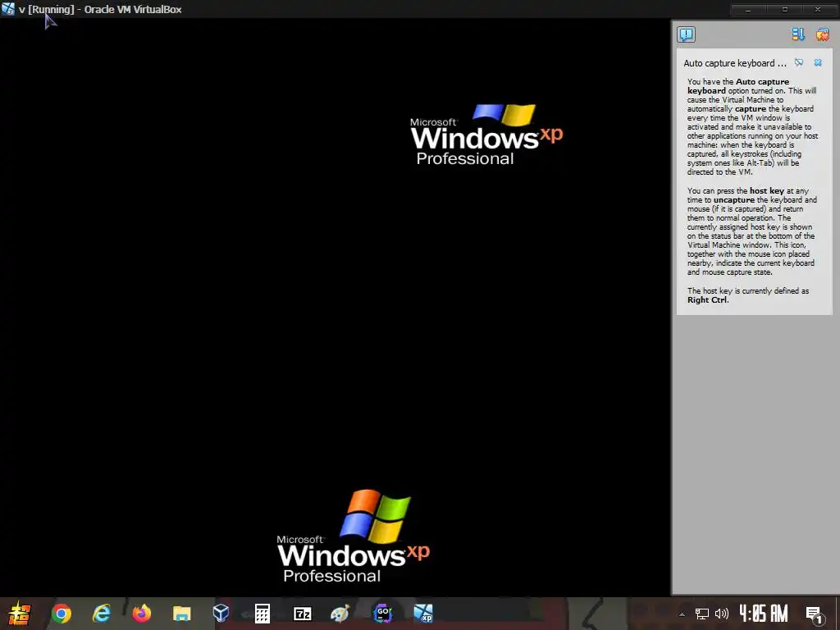
Task: Open the Paint palette app in taskbar
Action: (x=340, y=614)
